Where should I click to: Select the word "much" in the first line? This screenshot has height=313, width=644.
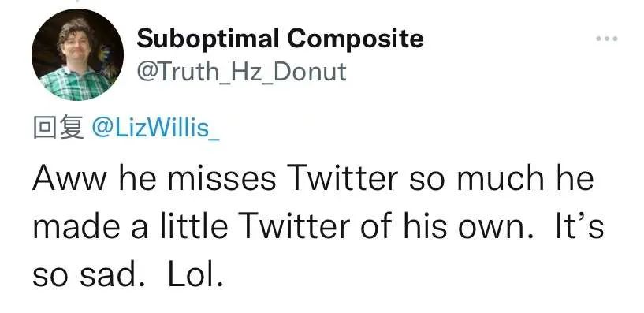pos(501,178)
